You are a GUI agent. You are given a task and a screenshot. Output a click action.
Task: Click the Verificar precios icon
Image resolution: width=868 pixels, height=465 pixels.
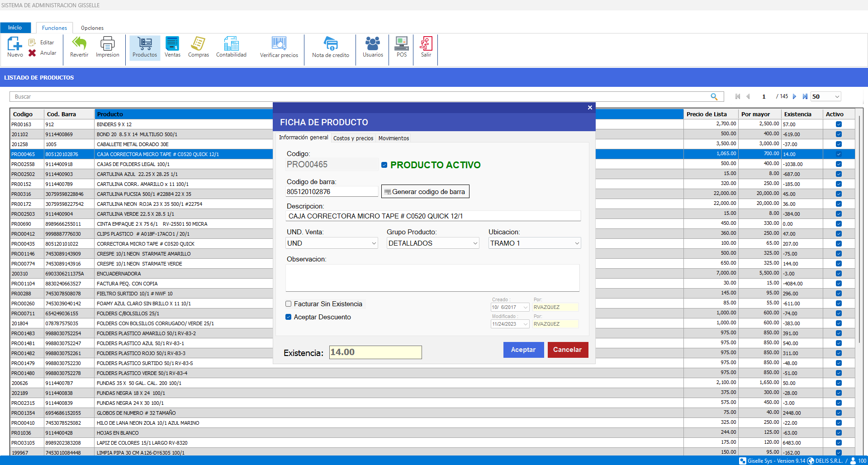point(279,44)
